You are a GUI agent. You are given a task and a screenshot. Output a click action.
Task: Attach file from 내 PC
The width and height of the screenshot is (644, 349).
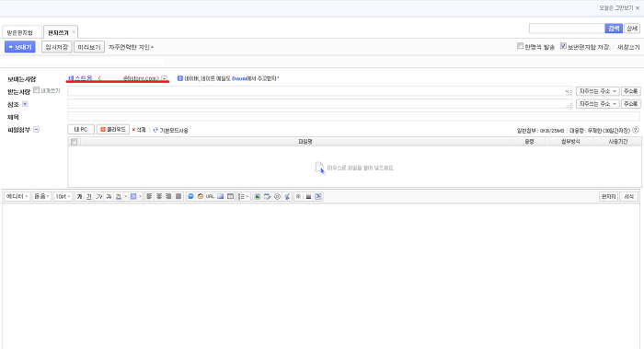coord(81,130)
